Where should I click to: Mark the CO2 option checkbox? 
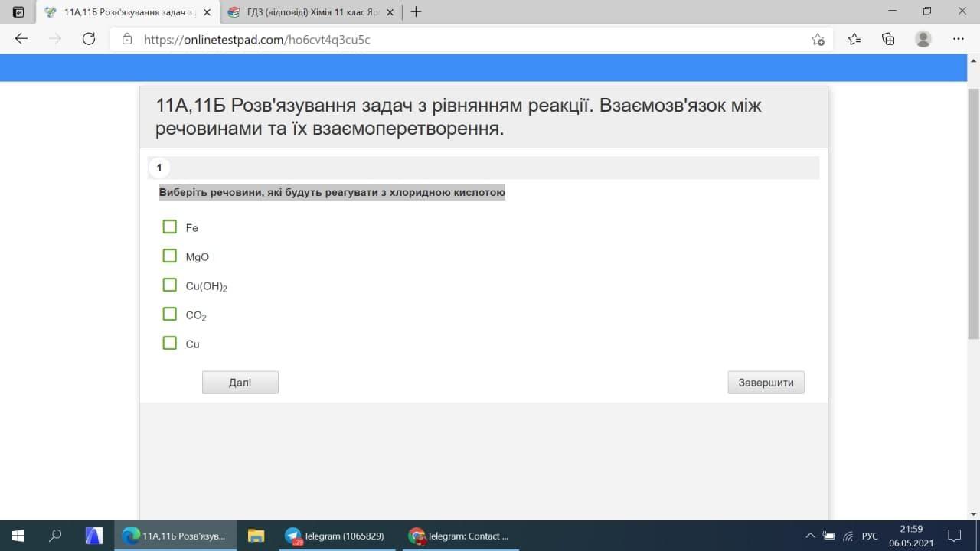pyautogui.click(x=170, y=315)
